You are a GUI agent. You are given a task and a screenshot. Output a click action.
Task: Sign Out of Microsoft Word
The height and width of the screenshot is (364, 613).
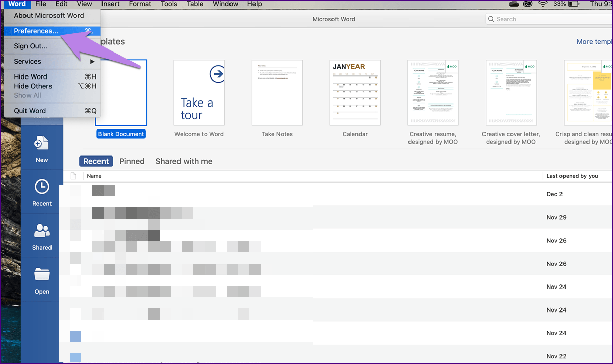click(x=30, y=46)
